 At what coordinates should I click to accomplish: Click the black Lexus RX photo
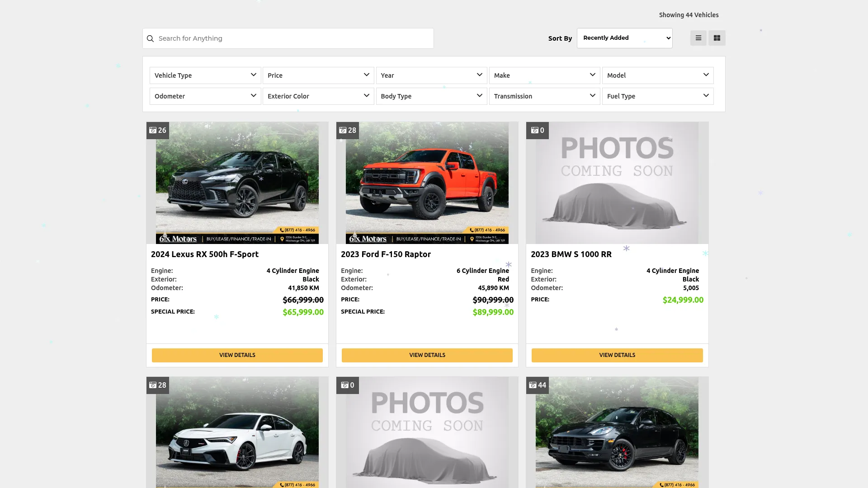(x=237, y=183)
